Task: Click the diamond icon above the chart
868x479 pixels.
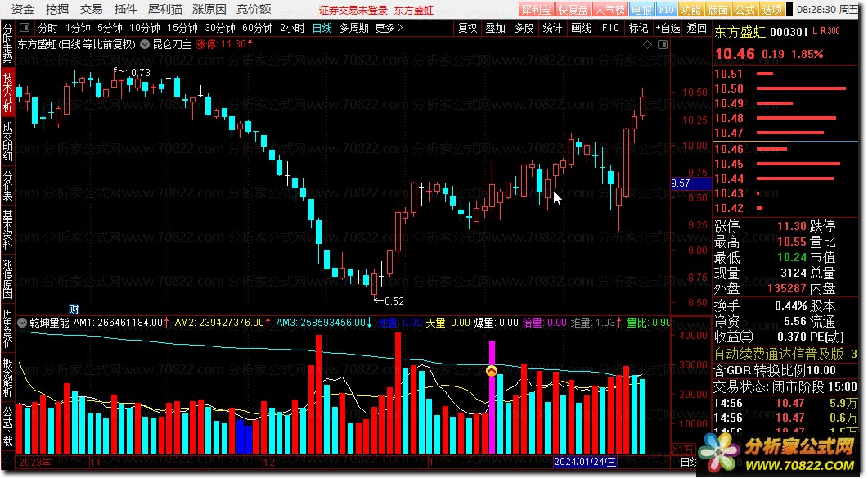Action: pos(647,44)
